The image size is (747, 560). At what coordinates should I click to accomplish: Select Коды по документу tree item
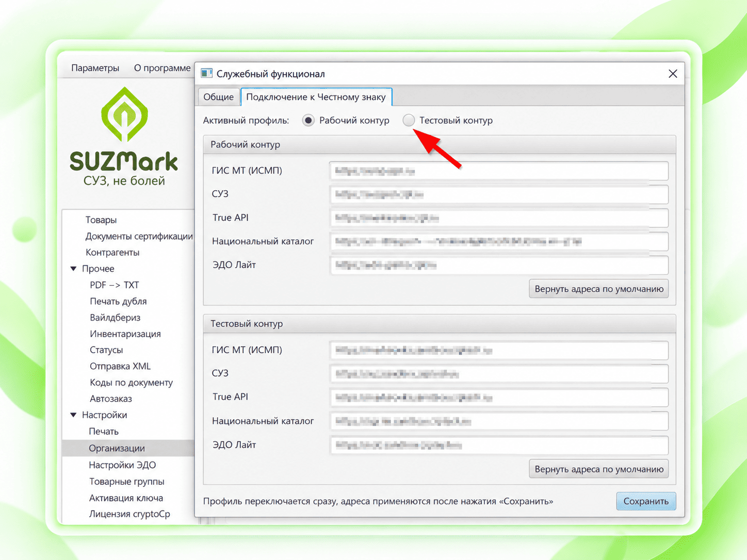point(131,383)
